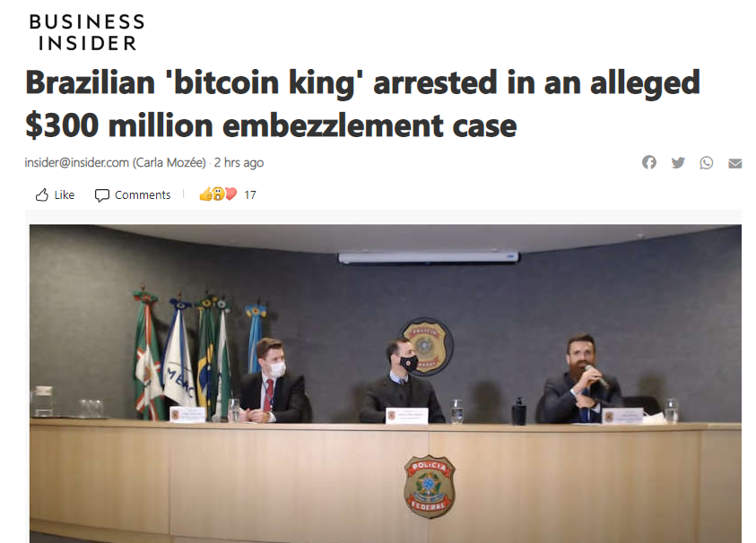Screen dimensions: 756x543
Task: Click the surprised face reaction emoji
Action: pos(219,194)
